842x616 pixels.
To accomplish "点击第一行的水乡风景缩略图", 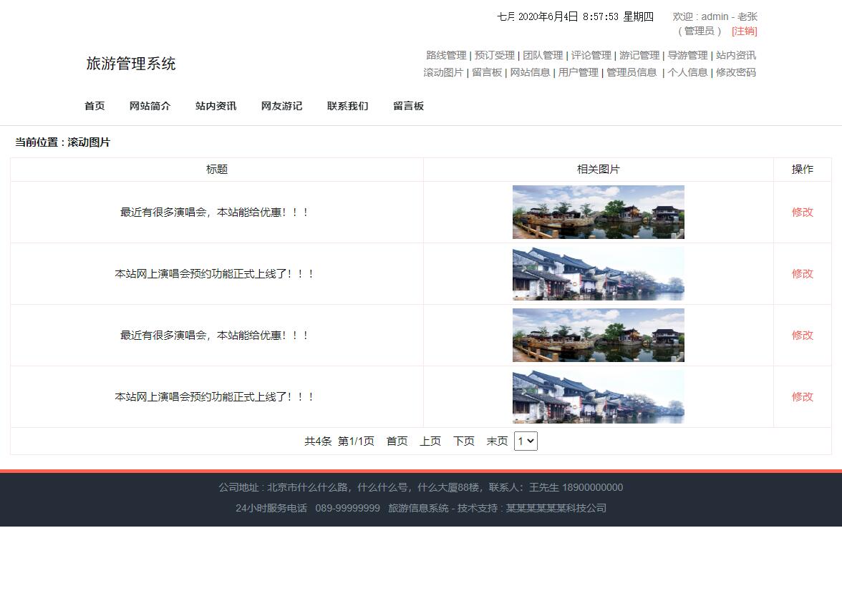I will (598, 212).
